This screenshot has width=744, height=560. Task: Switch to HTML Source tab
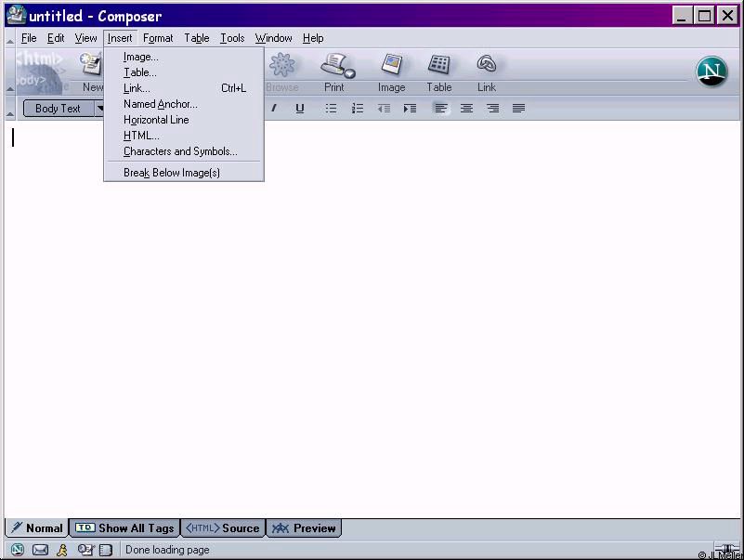click(x=223, y=527)
